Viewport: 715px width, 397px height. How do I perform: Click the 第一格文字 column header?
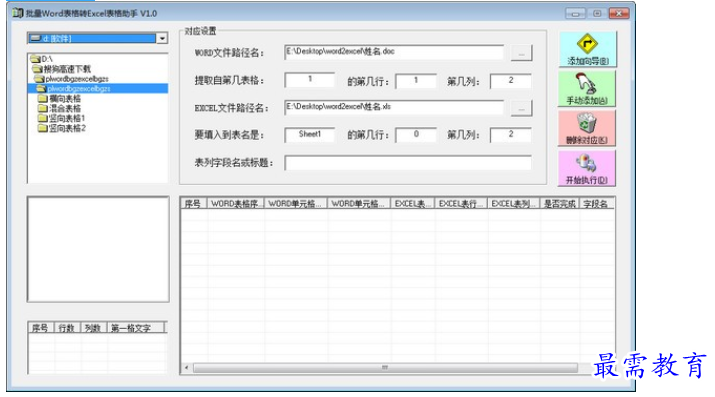tap(135, 328)
